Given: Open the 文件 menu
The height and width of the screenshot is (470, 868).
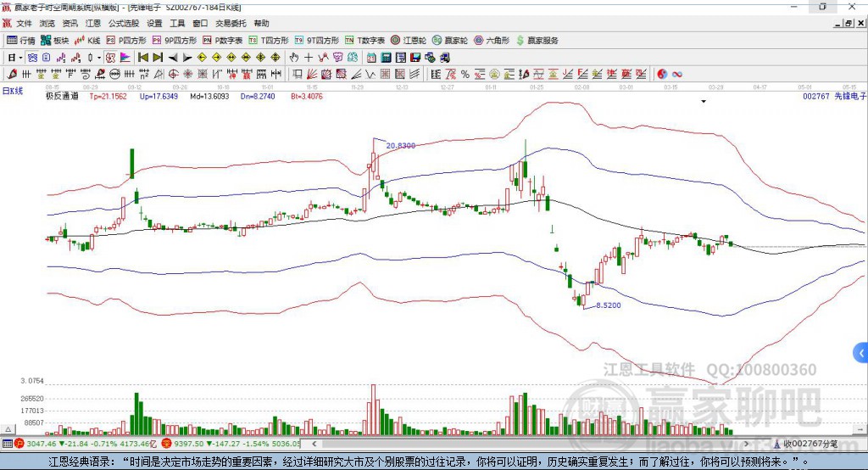Looking at the screenshot, I should (x=25, y=23).
